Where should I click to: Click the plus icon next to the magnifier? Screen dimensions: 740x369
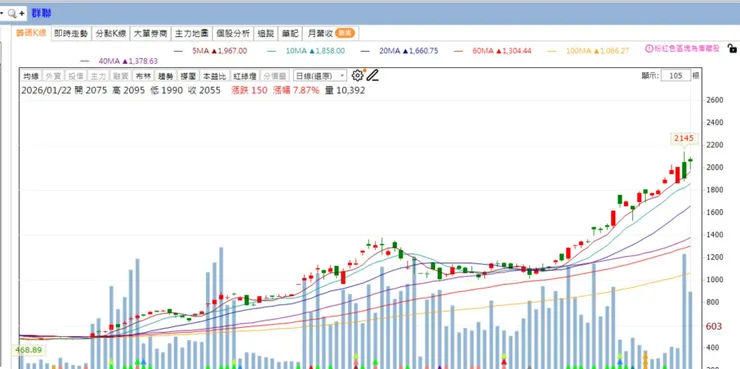tap(22, 13)
